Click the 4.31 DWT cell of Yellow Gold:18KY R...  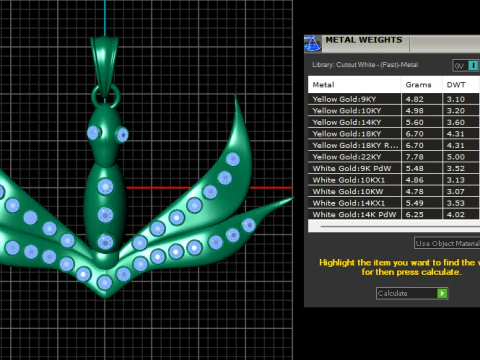point(461,145)
